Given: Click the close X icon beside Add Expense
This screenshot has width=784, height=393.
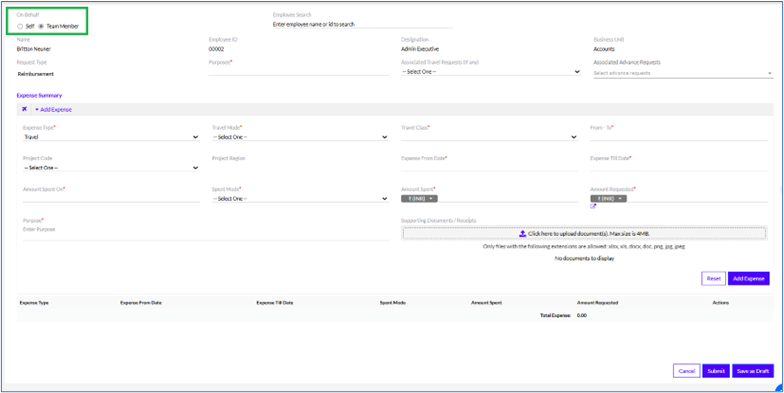Looking at the screenshot, I should (x=24, y=109).
